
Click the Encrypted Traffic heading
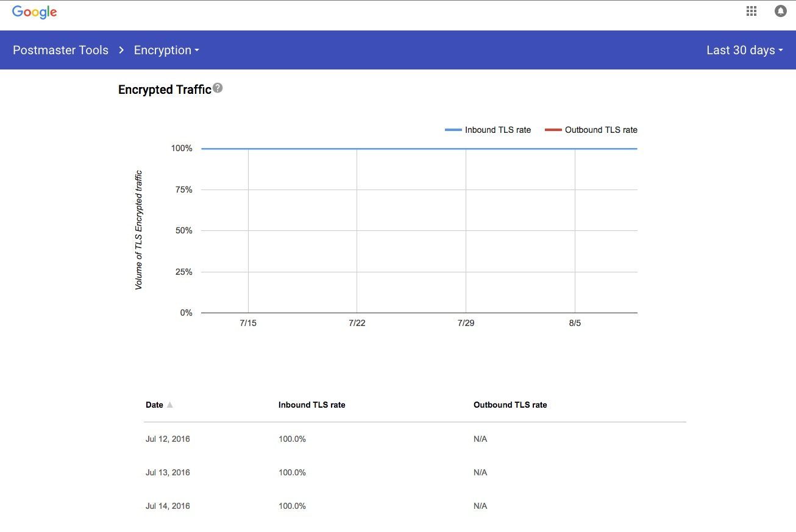[165, 90]
